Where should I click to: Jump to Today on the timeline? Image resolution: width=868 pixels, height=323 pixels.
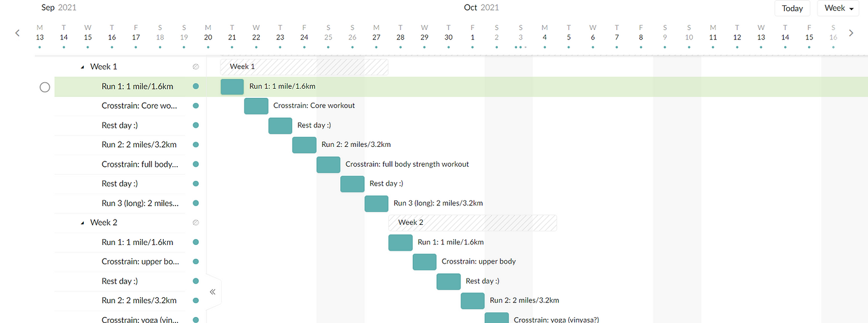click(792, 8)
